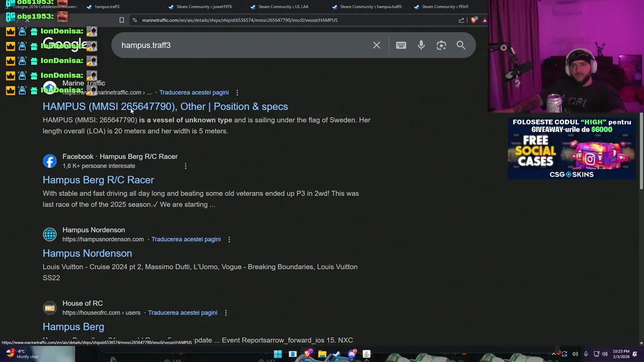Open the Hampus Nordenson result title
644x362 pixels.
[x=87, y=253]
